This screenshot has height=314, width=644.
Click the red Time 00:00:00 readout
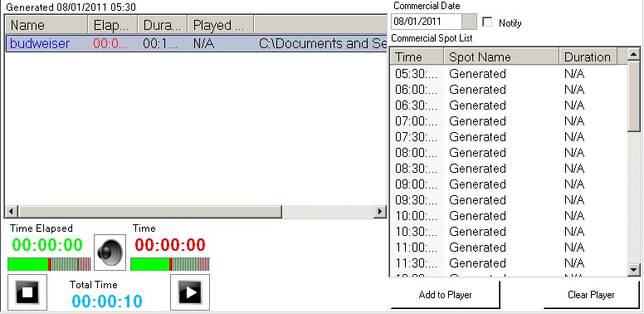tap(170, 245)
